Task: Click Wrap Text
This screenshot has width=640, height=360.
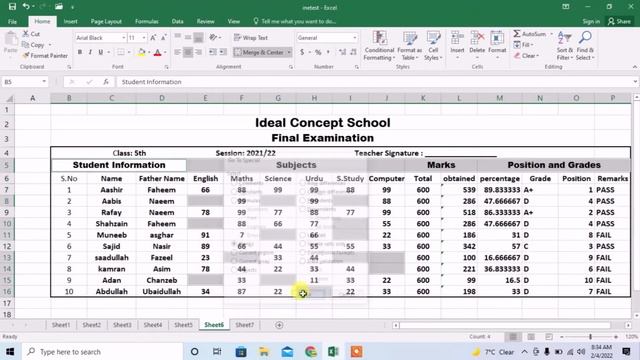Action: click(x=251, y=38)
